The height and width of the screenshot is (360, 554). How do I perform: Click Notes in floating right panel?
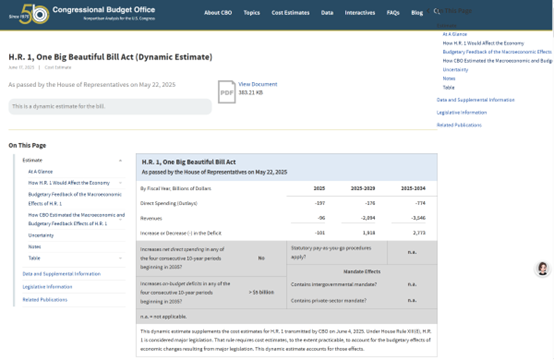(449, 78)
